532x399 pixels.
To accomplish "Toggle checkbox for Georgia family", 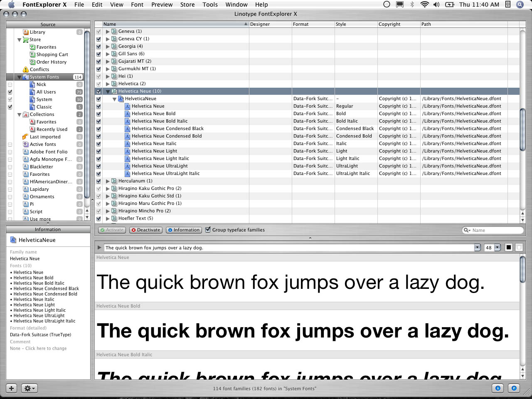I will 99,47.
